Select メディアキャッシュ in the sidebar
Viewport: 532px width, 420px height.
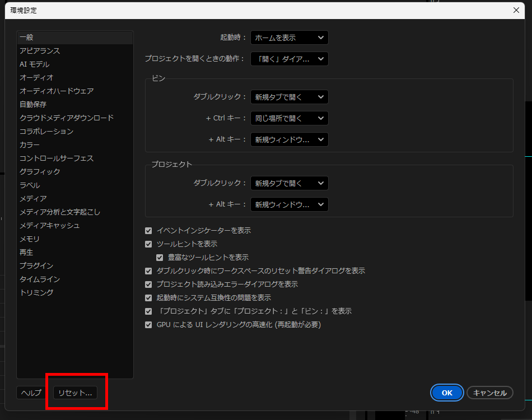tap(46, 225)
